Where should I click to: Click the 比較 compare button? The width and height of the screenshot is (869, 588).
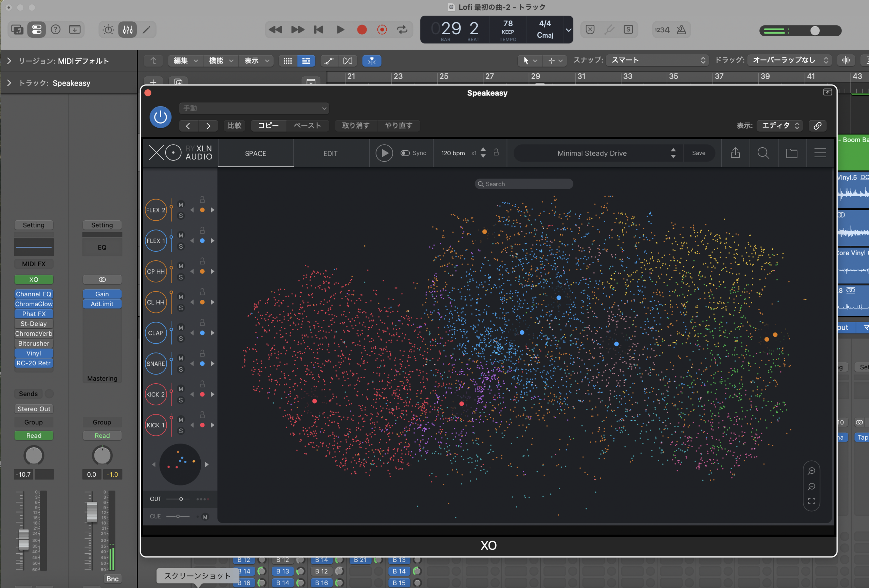pyautogui.click(x=235, y=126)
